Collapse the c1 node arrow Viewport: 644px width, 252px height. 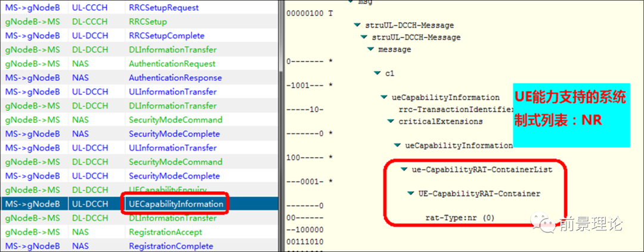click(377, 73)
